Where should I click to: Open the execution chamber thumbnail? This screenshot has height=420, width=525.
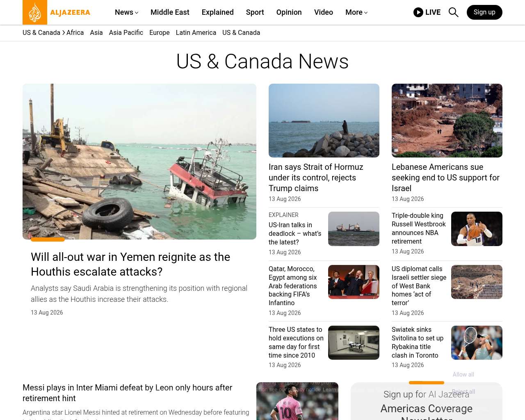(354, 343)
